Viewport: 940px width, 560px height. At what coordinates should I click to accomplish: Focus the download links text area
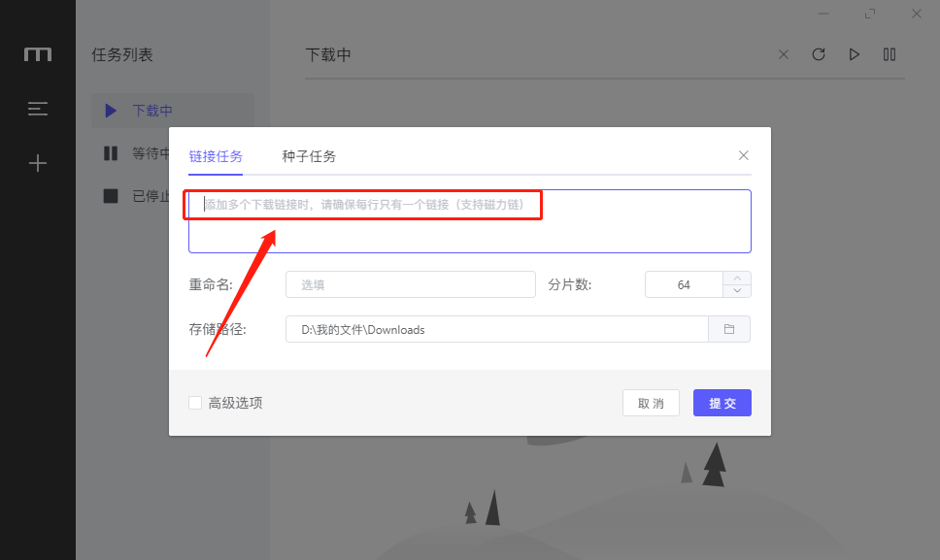point(469,221)
